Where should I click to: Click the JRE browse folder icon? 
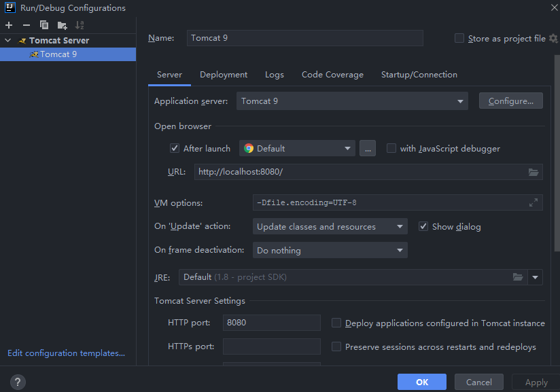point(518,277)
